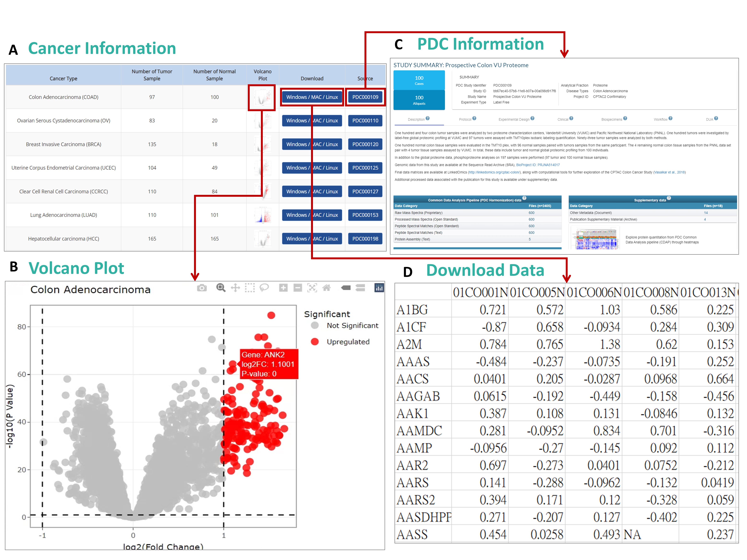Choose the Lasso Select tool
747x560 pixels.
pyautogui.click(x=264, y=288)
